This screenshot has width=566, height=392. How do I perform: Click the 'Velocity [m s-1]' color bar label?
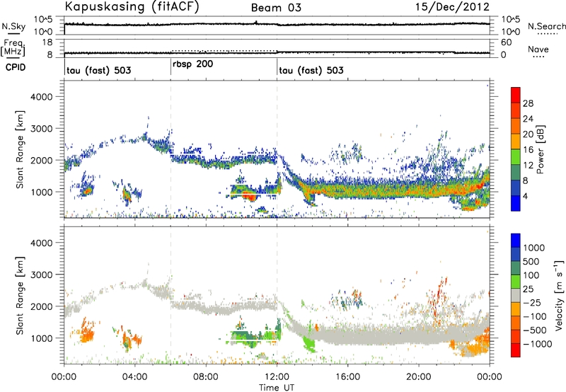click(559, 295)
